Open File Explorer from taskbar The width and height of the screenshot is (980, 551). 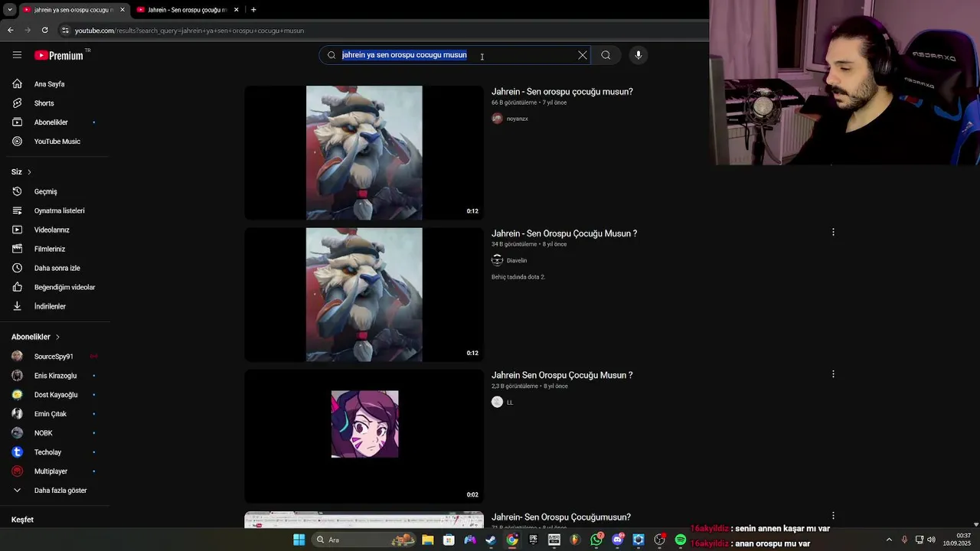coord(428,540)
